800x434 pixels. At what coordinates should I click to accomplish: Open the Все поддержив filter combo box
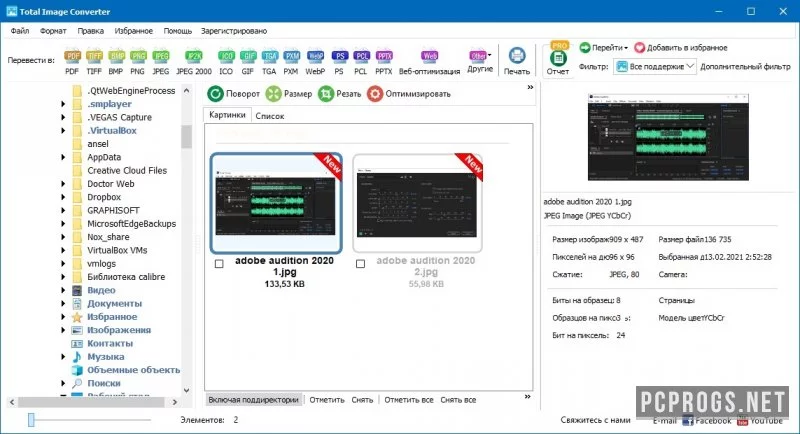click(x=655, y=66)
